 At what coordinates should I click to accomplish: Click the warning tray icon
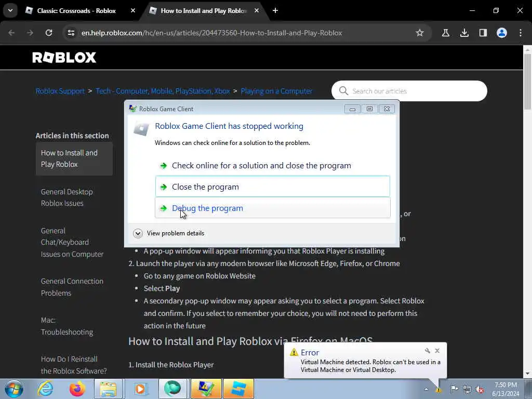438,390
